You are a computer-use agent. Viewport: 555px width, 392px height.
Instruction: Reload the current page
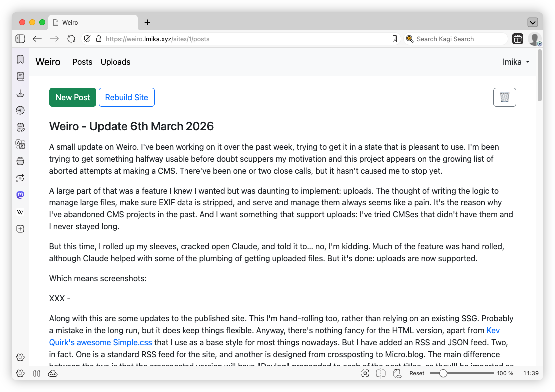pos(71,39)
